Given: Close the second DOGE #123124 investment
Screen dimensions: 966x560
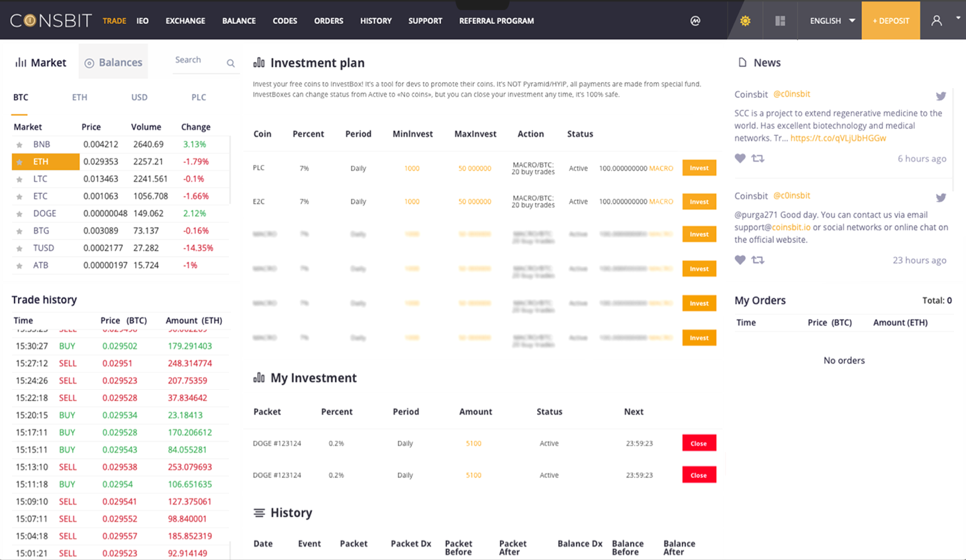Looking at the screenshot, I should 699,475.
